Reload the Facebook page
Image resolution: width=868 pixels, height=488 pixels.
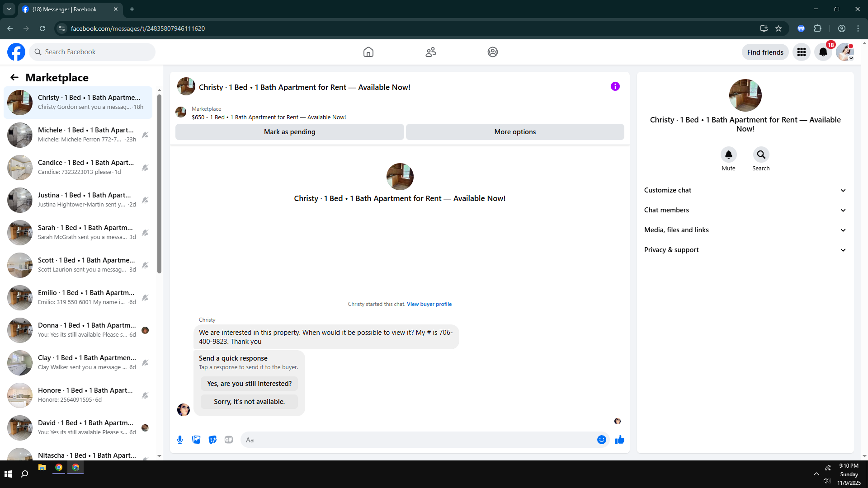(42, 28)
